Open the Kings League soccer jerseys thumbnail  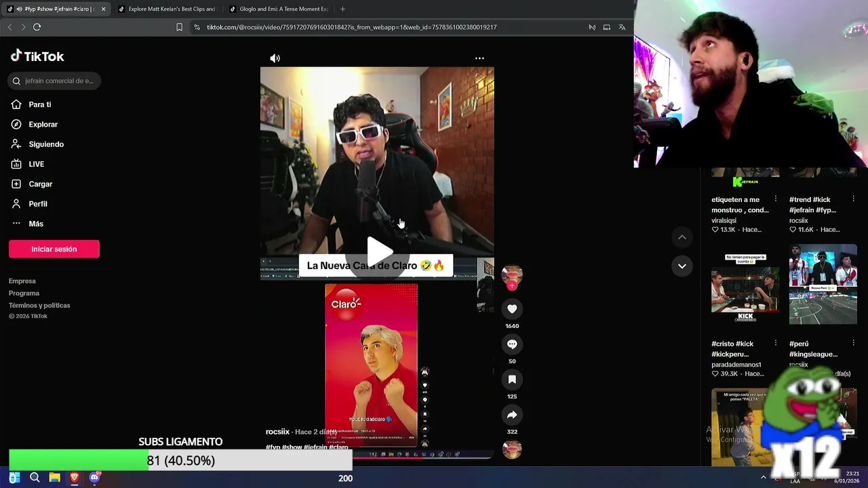(x=823, y=284)
